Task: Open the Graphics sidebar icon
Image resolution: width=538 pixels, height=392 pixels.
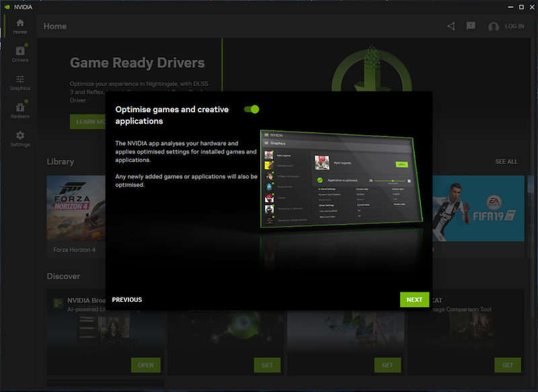Action: click(20, 83)
